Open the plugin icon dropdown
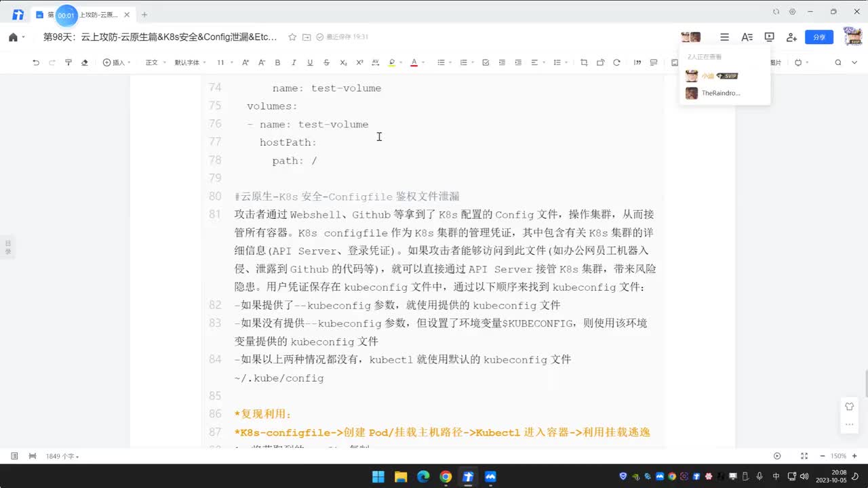The height and width of the screenshot is (488, 868). pyautogui.click(x=801, y=62)
